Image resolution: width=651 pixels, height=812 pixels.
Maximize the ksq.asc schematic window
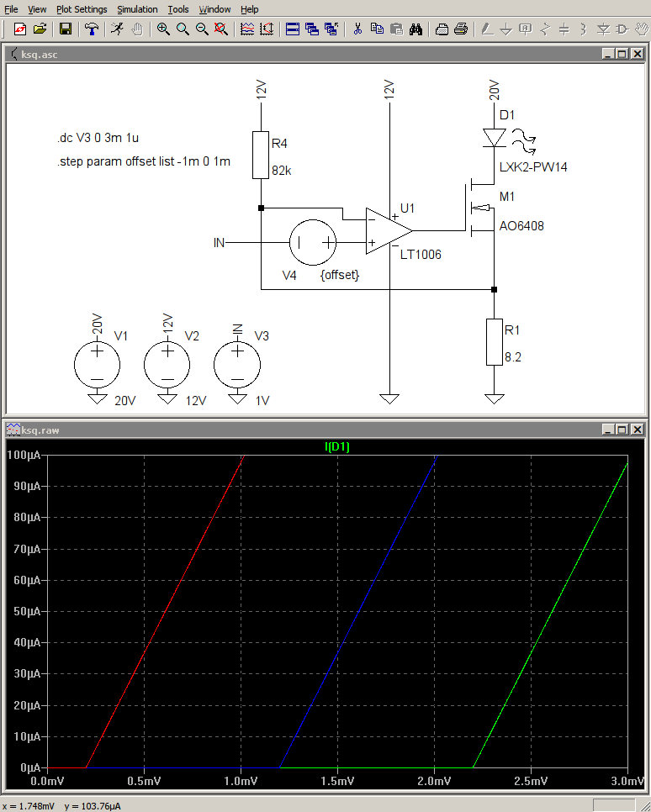click(622, 53)
